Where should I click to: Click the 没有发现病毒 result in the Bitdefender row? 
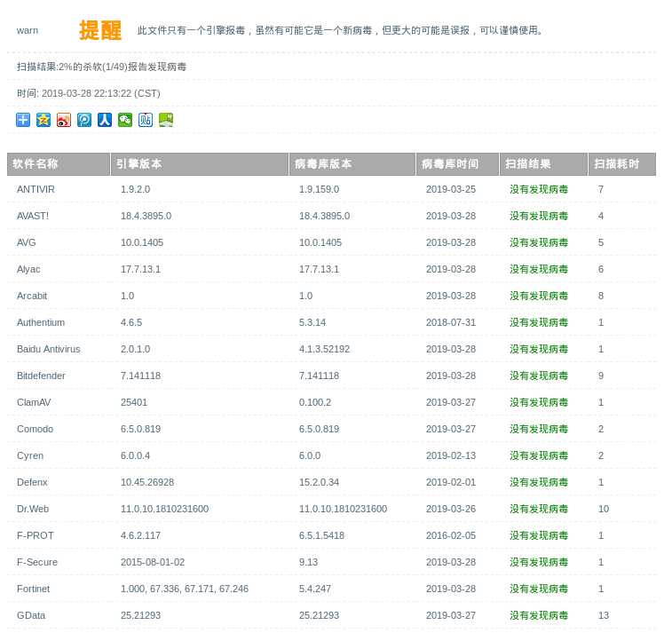[539, 376]
